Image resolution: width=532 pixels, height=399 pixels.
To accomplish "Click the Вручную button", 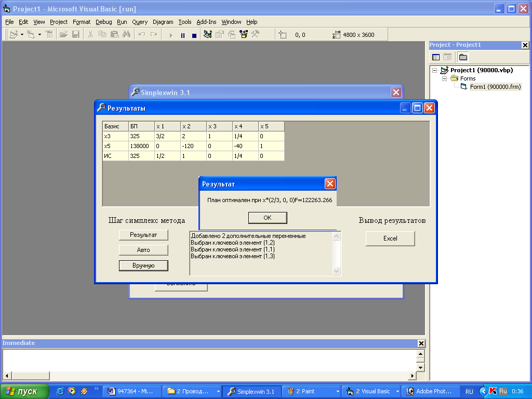I will [x=143, y=265].
